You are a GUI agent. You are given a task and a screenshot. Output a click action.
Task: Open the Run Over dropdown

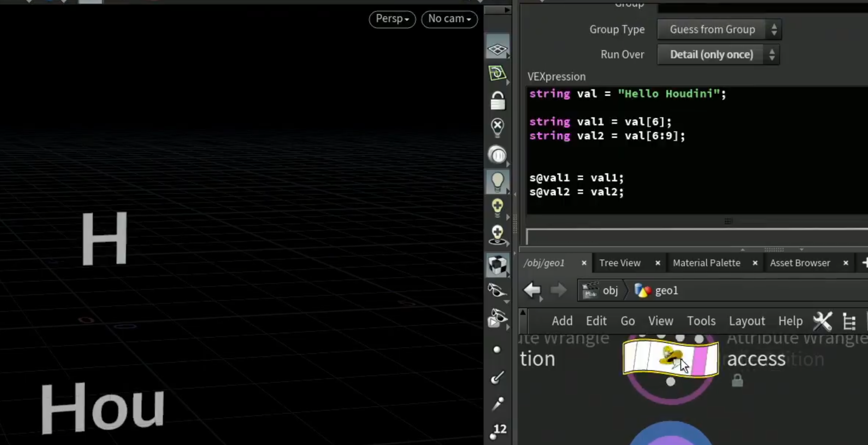pos(718,54)
